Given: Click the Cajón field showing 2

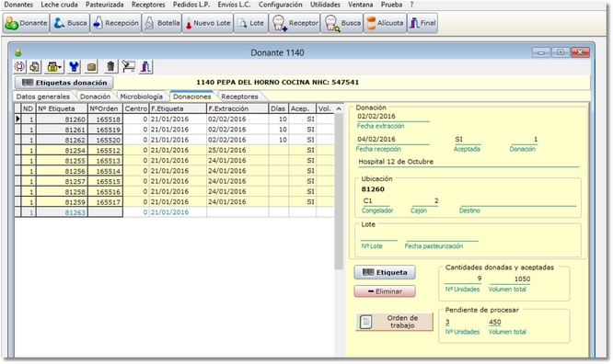Looking at the screenshot, I should coord(425,200).
